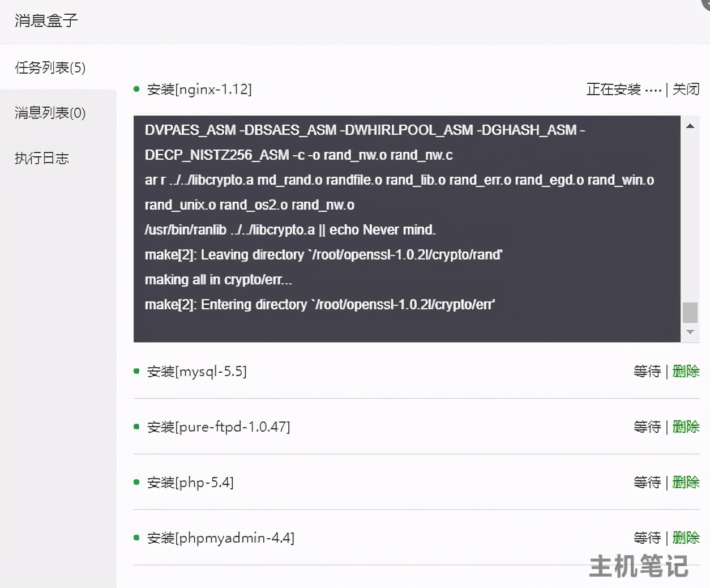
Task: Click the green status dot beside nginx-1.12 task
Action: click(x=136, y=88)
